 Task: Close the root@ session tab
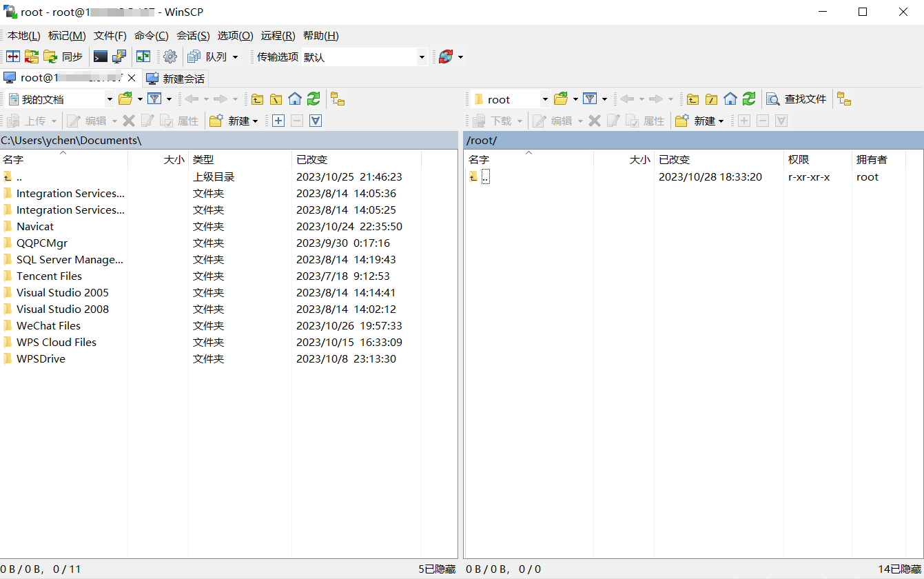point(132,78)
